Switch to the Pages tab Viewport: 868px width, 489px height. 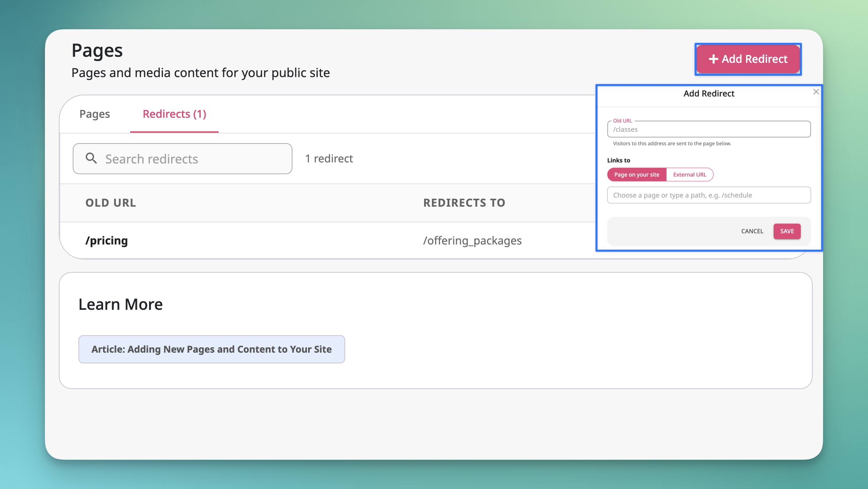pos(95,114)
